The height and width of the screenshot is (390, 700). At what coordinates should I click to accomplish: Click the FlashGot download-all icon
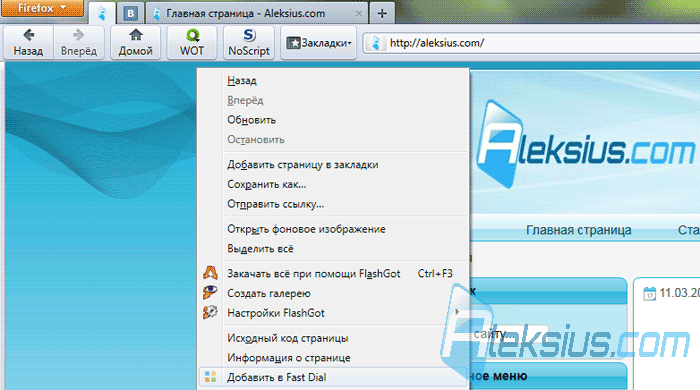(x=210, y=273)
